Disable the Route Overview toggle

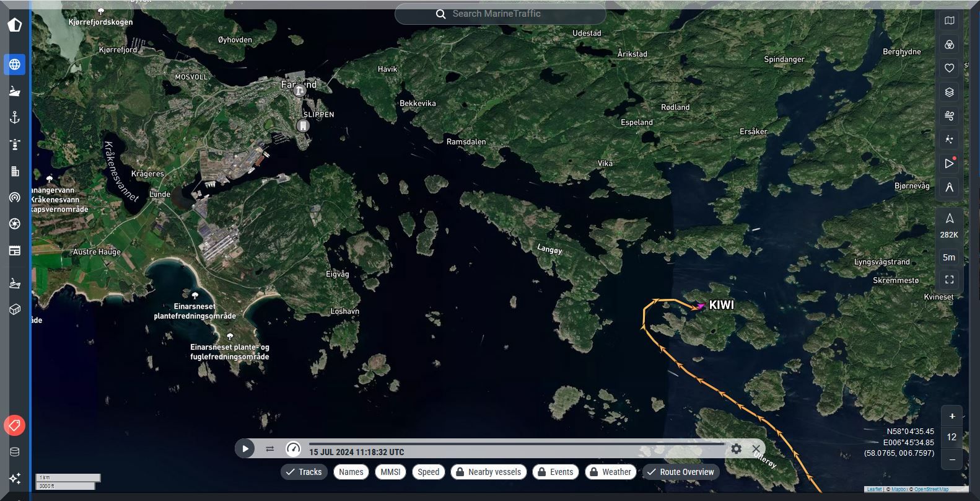tap(680, 472)
